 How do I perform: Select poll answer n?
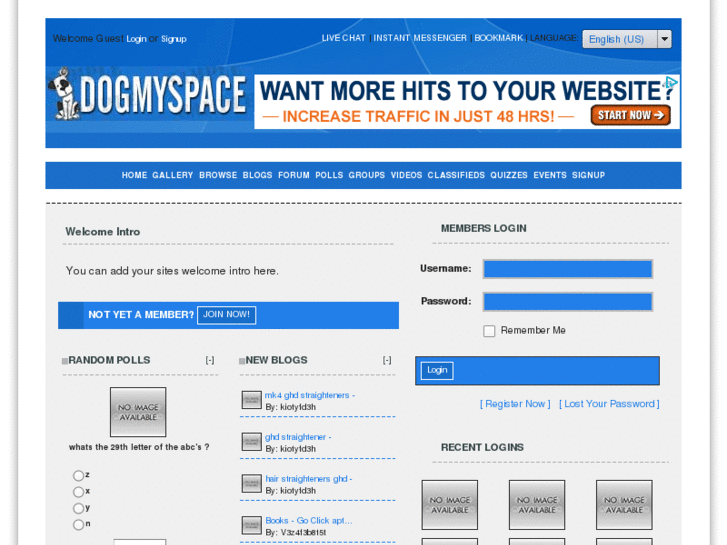pyautogui.click(x=78, y=524)
